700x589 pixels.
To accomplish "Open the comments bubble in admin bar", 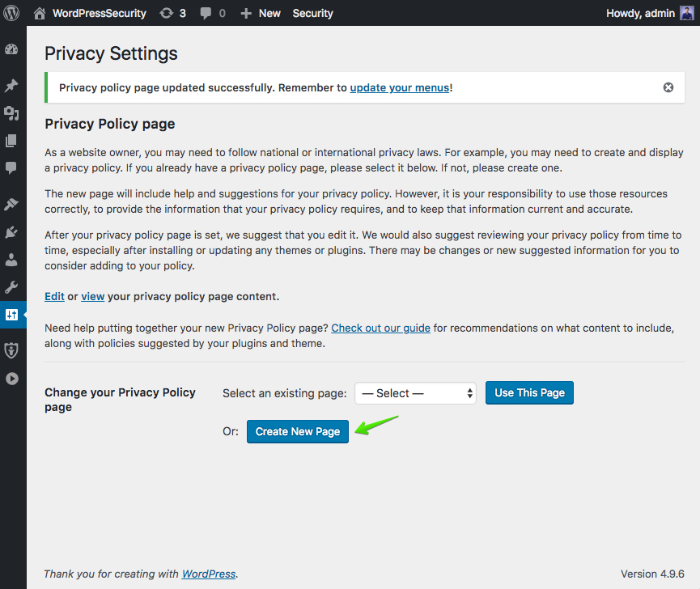I will tap(213, 14).
